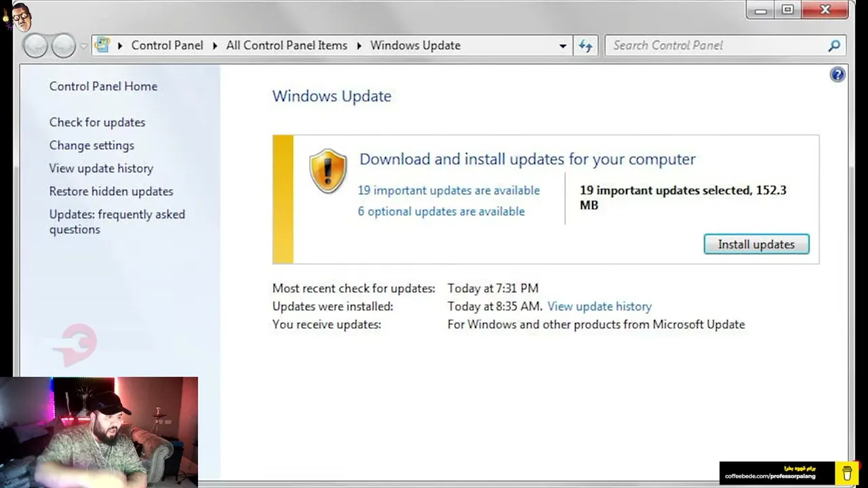Open the blue Help question mark
The width and height of the screenshot is (868, 488).
coord(837,75)
